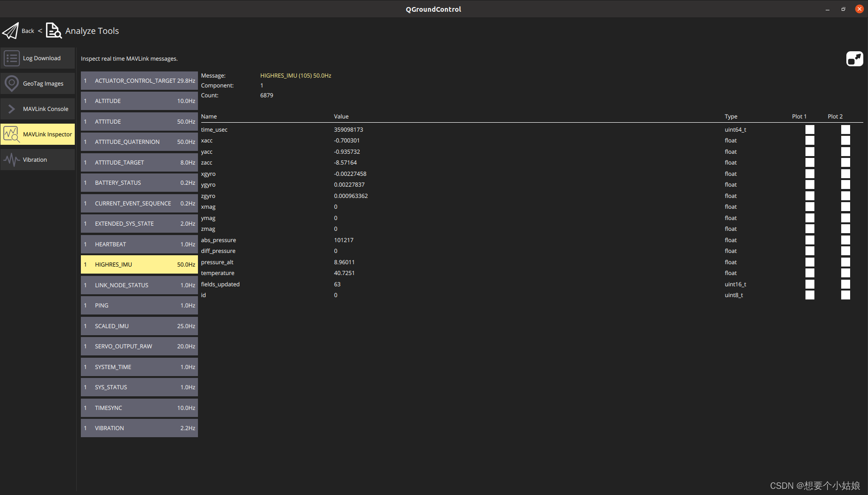Viewport: 868px width, 495px height.
Task: Check Plot 1 for abs_pressure
Action: (810, 240)
